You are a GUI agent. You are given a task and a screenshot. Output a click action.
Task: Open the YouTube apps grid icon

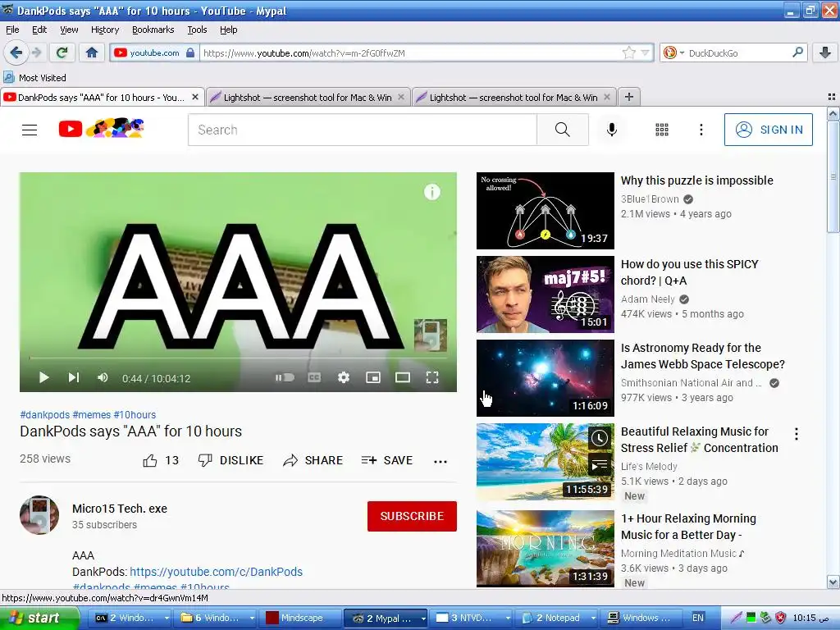point(662,130)
